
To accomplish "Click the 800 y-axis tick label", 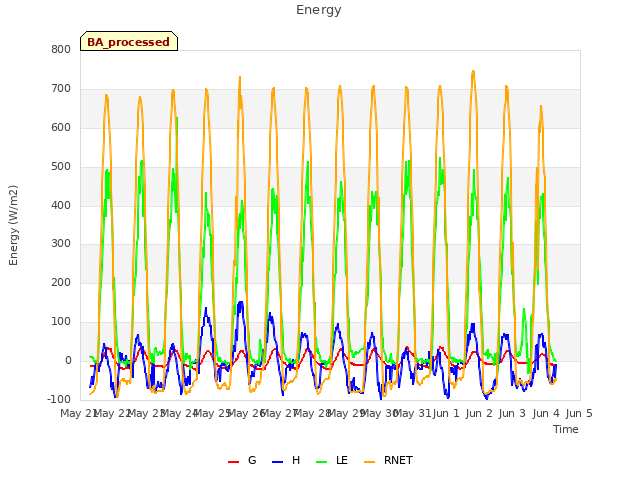I will pos(61,50).
